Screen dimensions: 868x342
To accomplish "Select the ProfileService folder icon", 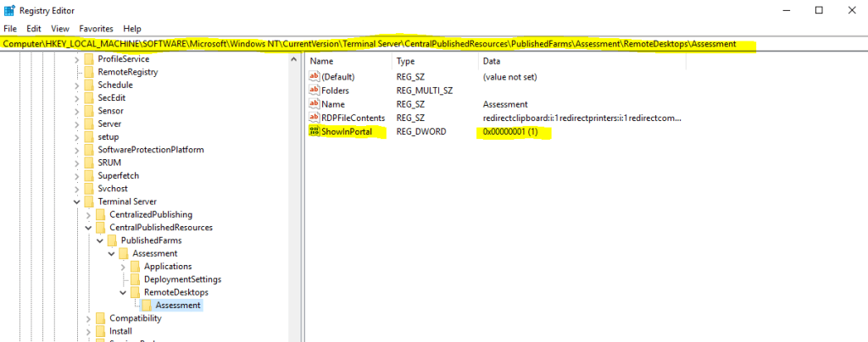I will tap(88, 59).
